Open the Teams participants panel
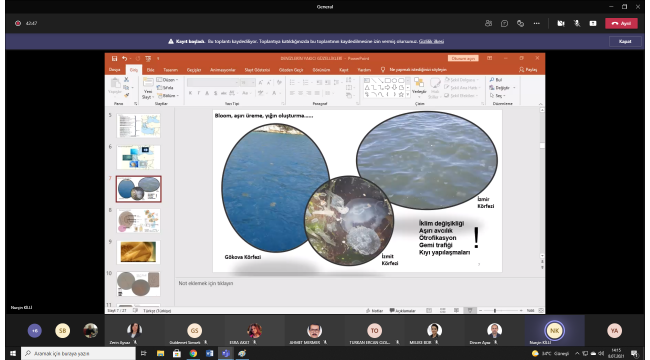The image size is (650, 360). tap(488, 24)
